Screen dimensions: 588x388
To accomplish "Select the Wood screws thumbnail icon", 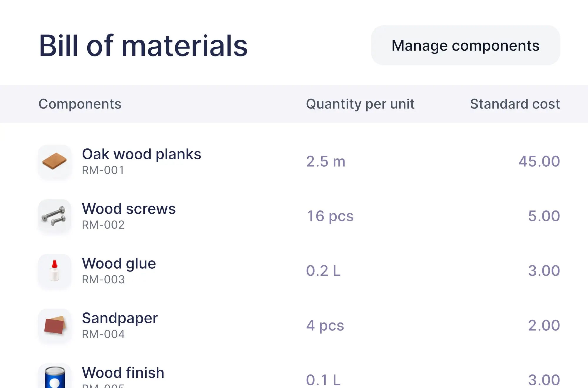I will coord(55,216).
